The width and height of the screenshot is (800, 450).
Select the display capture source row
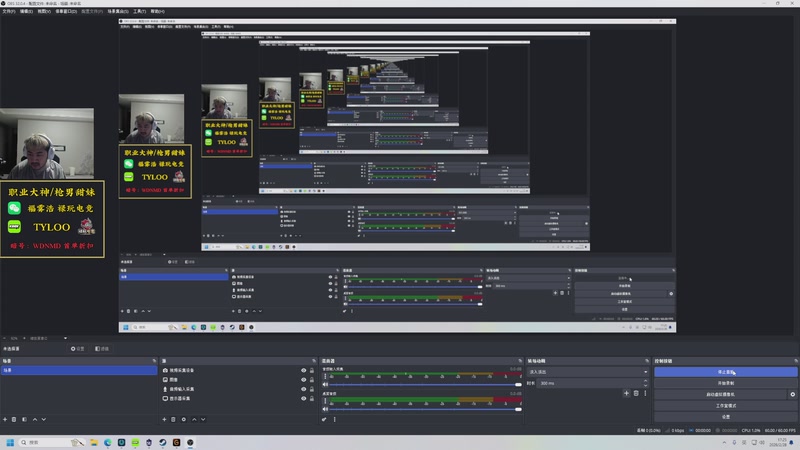point(238,398)
